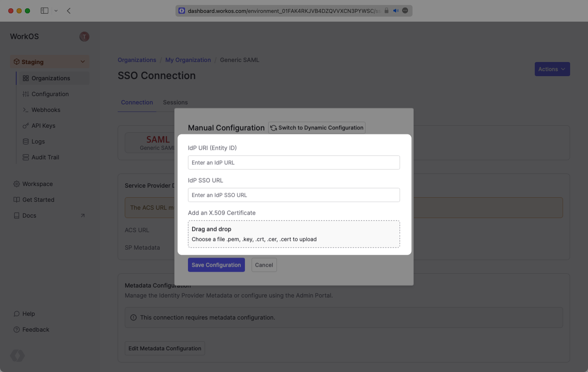Click the Switch to Dynamic Configuration toggle
The image size is (588, 372).
point(316,128)
